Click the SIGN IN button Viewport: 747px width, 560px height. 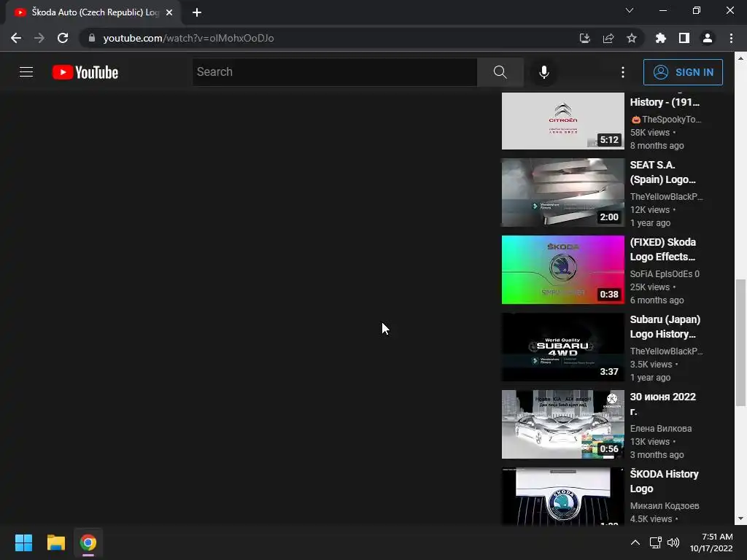pyautogui.click(x=683, y=72)
